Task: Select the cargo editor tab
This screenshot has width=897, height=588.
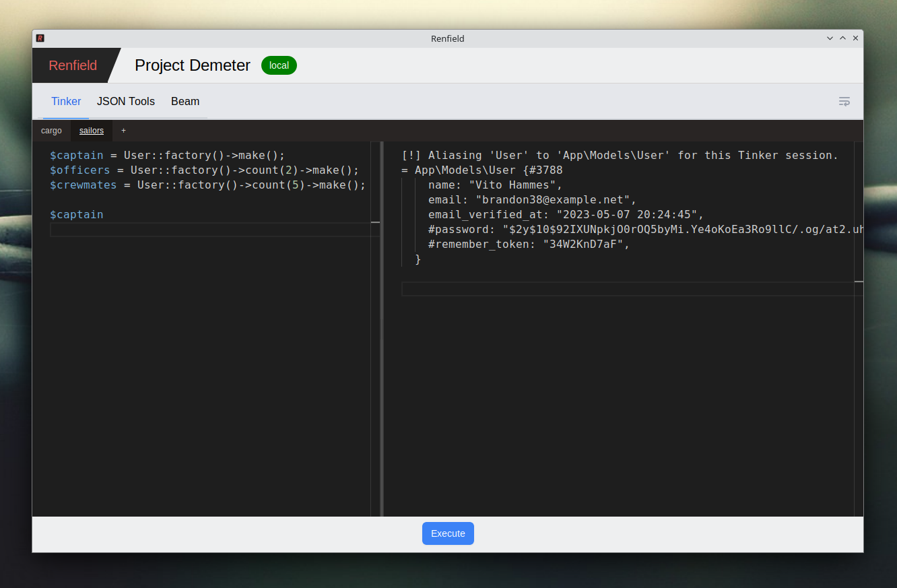Action: pos(51,131)
